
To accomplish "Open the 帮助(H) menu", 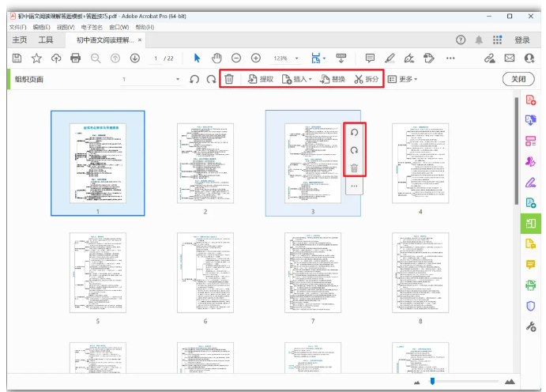I will pos(145,27).
